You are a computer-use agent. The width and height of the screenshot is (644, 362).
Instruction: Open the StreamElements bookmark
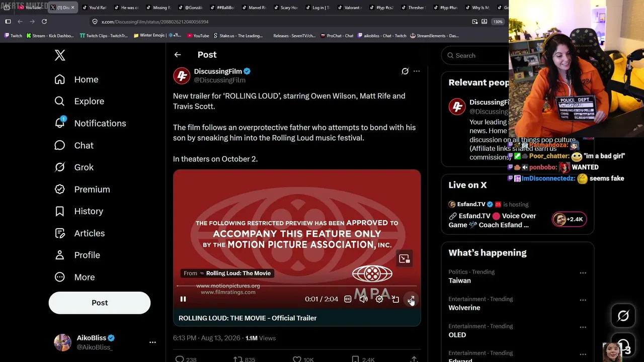tap(434, 36)
